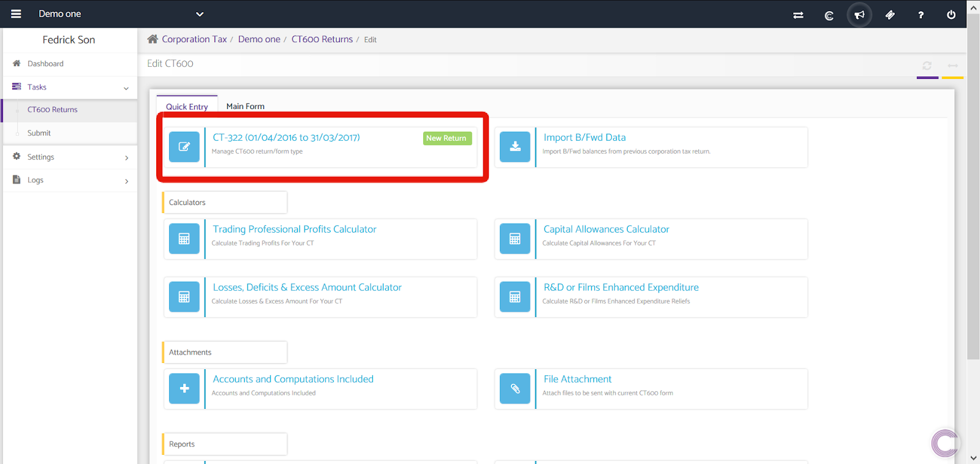Click the switch arrows icon in top bar
The image size is (980, 464).
(798, 15)
